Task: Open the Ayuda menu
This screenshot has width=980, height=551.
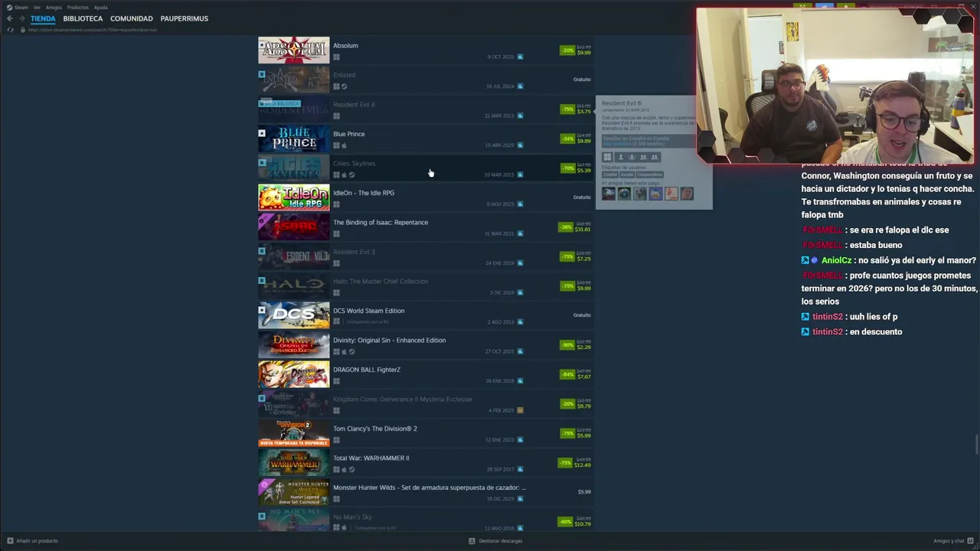Action: coord(100,7)
